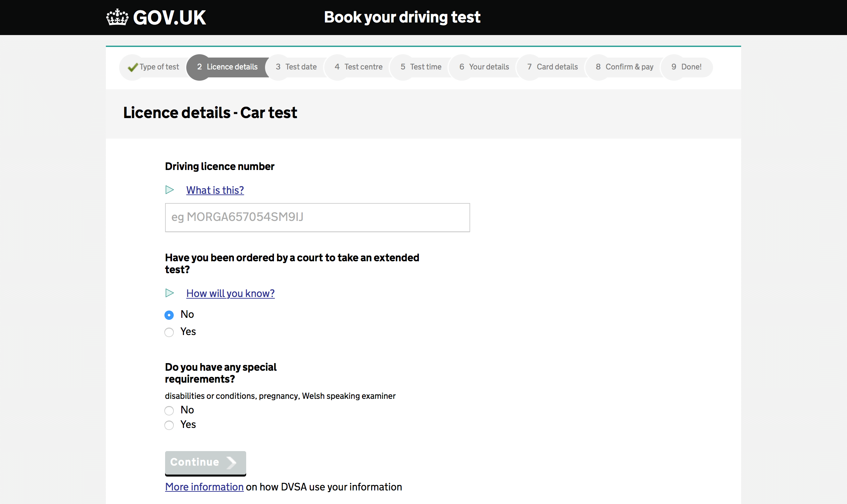Click the checkmark icon on Type of test step
847x504 pixels.
coord(131,66)
